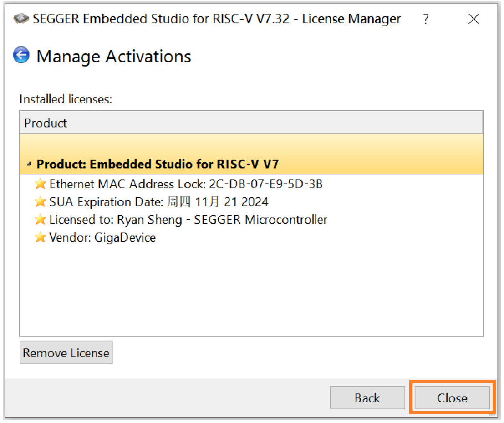Viewport: 504px width, 423px height.
Task: Collapse the Embedded Studio product tree node
Action: 29,165
